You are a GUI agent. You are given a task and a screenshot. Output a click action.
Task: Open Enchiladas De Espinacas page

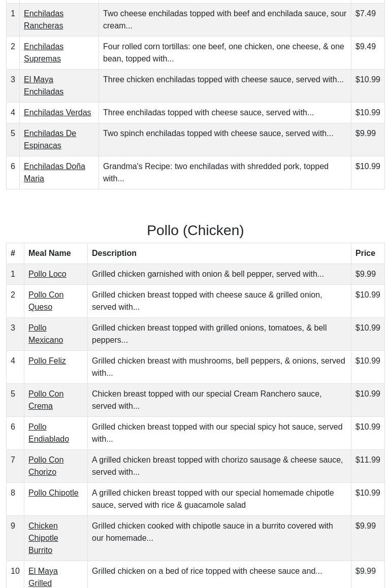point(50,139)
